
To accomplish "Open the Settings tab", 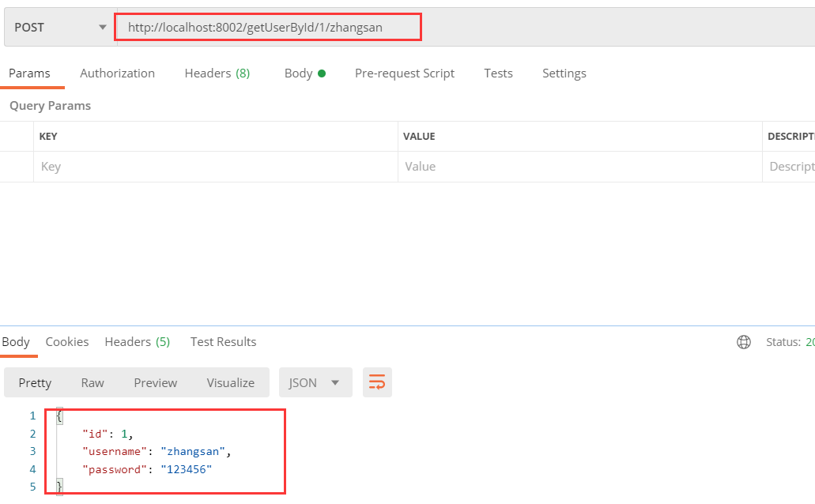I will pyautogui.click(x=564, y=73).
